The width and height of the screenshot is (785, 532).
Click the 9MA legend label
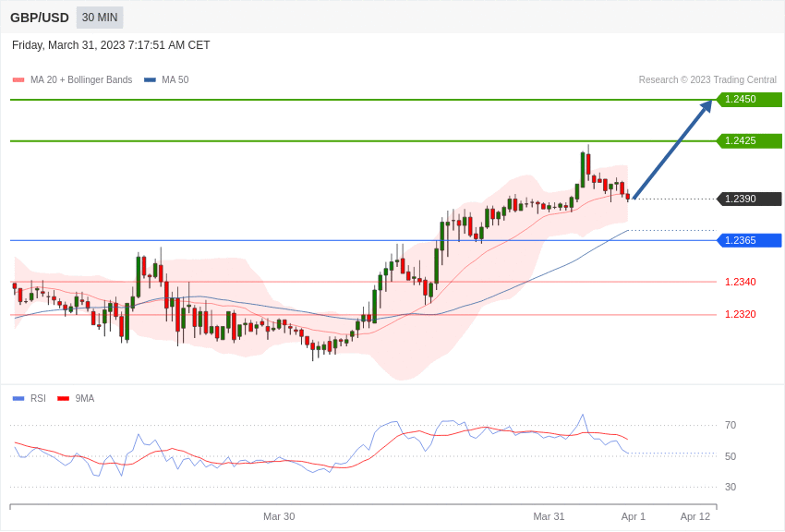85,398
